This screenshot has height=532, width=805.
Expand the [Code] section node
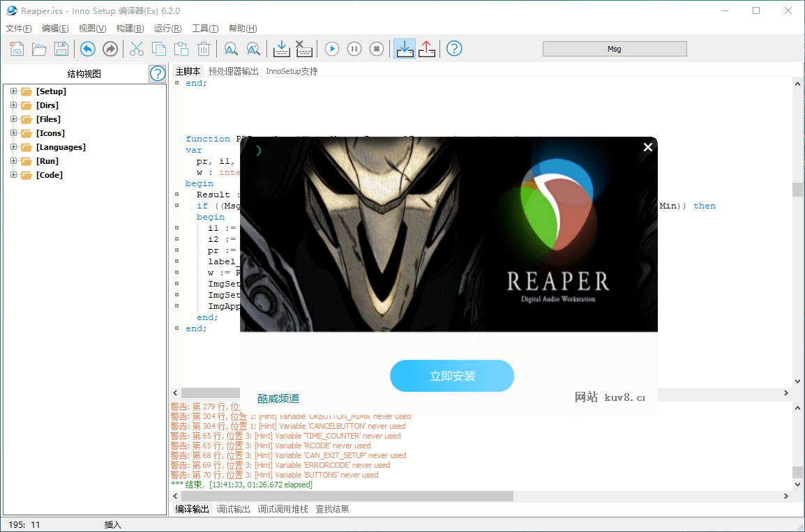point(14,175)
